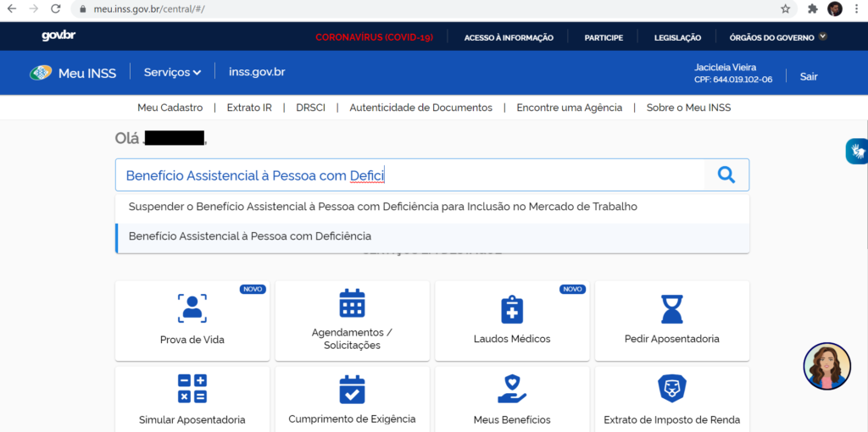This screenshot has height=432, width=868.
Task: Expand the Órgãos do Governo dropdown arrow
Action: pos(823,37)
